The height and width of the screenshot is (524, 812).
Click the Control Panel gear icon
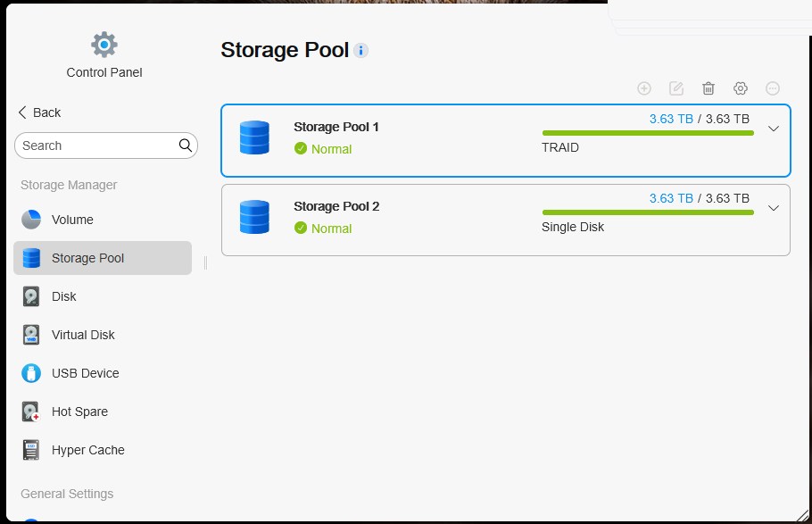[104, 45]
